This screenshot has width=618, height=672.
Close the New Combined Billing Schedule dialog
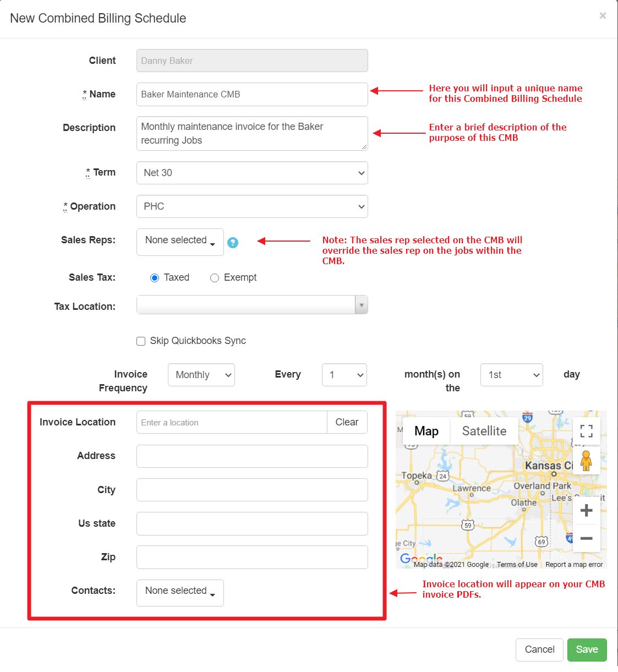pyautogui.click(x=603, y=16)
